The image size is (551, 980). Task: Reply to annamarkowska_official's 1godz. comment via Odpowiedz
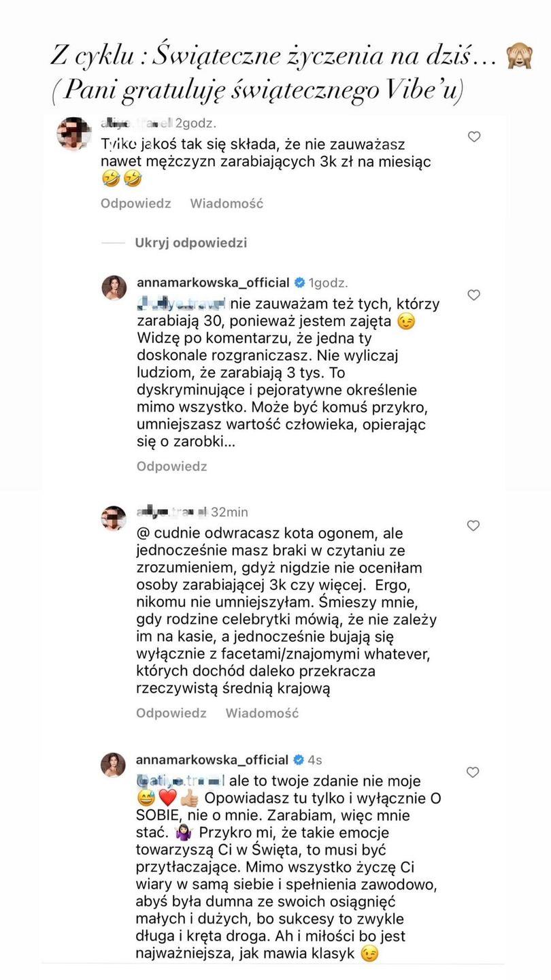click(x=171, y=466)
